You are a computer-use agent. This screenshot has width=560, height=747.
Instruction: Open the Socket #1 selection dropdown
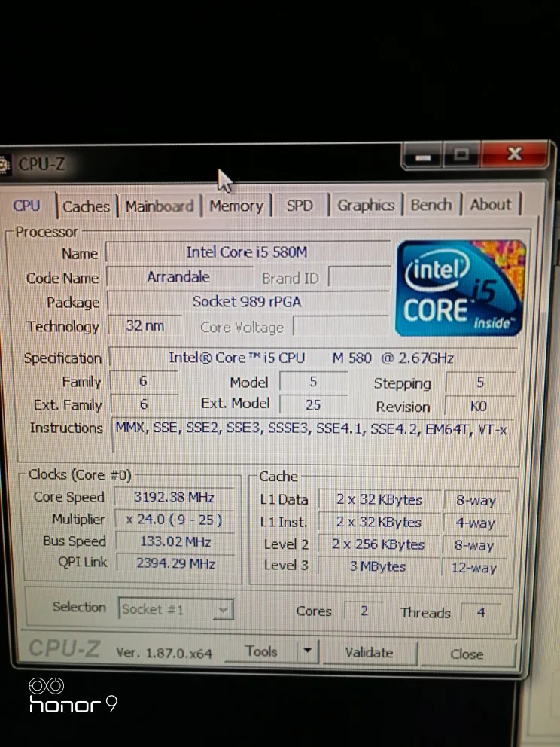pyautogui.click(x=175, y=609)
